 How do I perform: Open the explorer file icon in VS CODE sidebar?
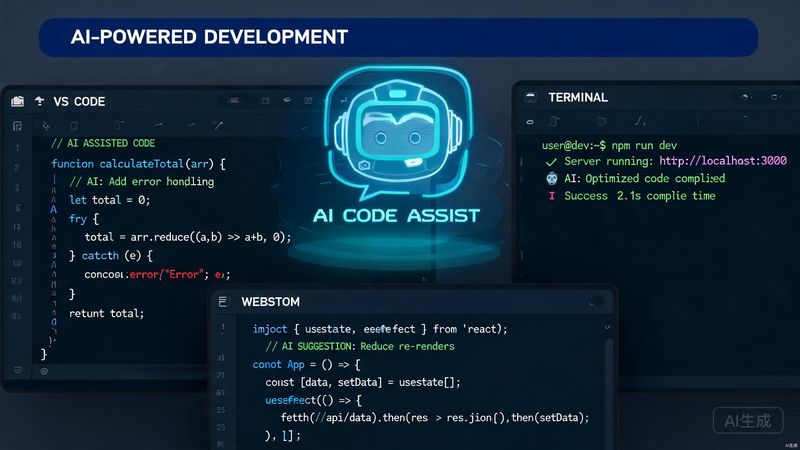tap(17, 126)
